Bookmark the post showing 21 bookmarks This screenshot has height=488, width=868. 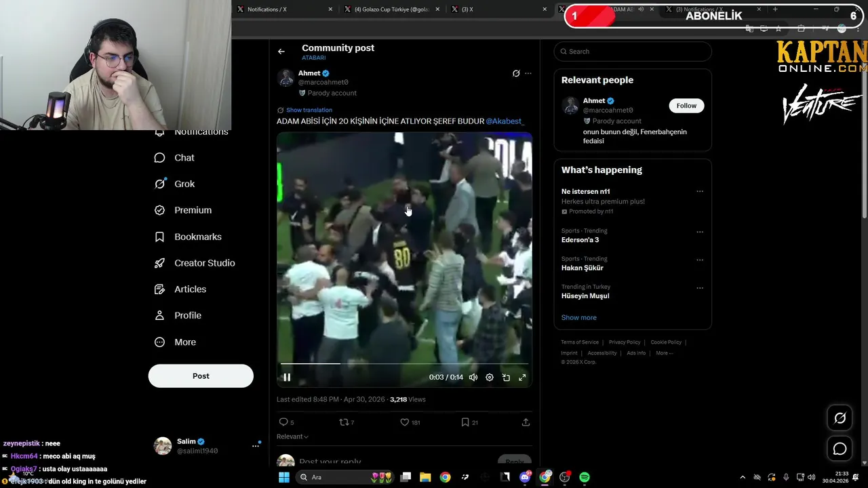(x=469, y=422)
